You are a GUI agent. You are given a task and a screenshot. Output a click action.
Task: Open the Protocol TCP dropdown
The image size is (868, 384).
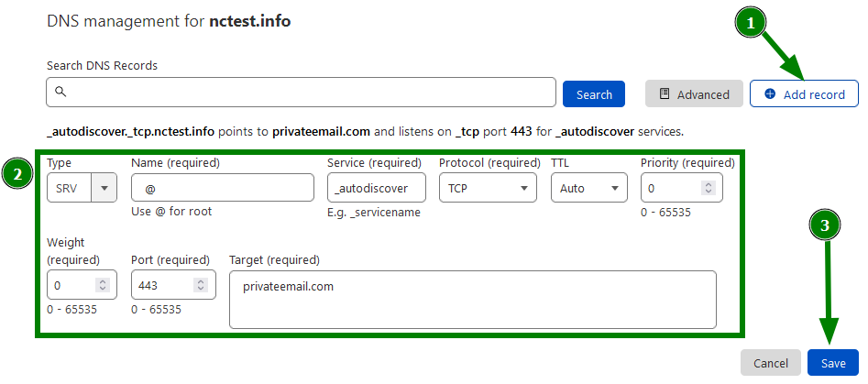(x=488, y=188)
